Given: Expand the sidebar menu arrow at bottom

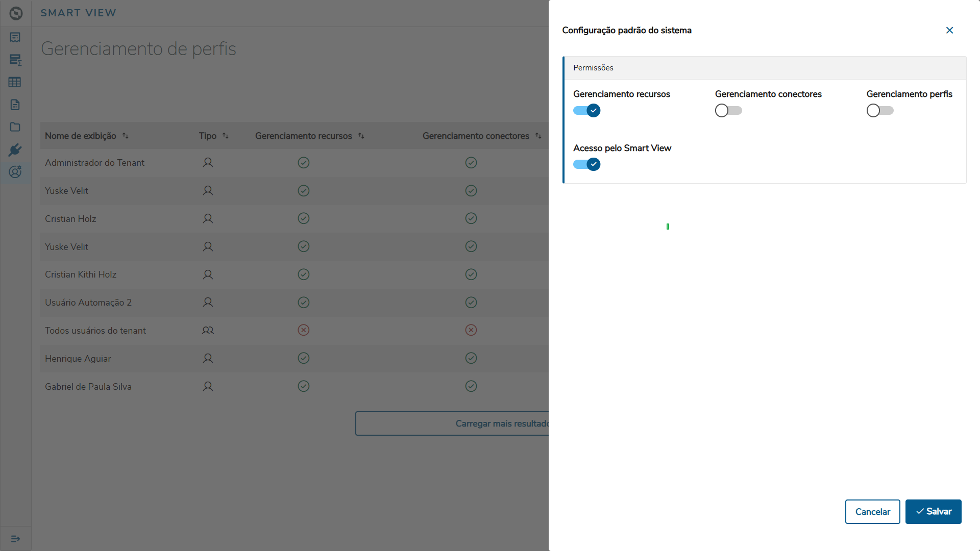Looking at the screenshot, I should pyautogui.click(x=15, y=539).
